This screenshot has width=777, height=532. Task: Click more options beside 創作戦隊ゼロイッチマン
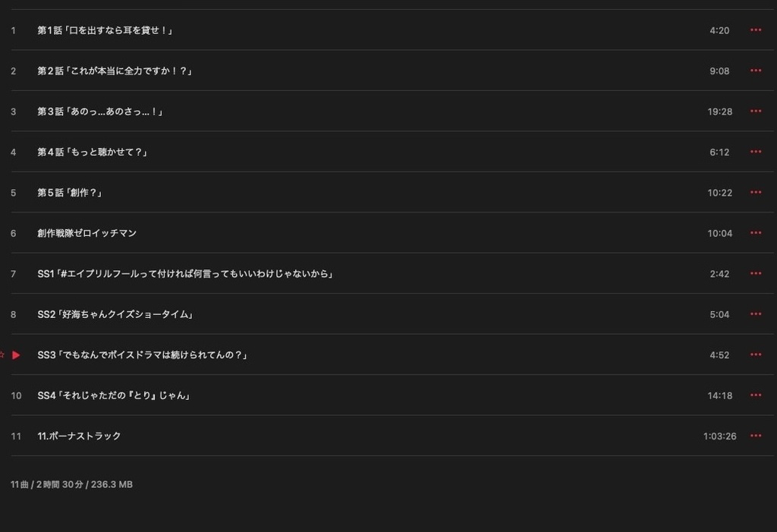[x=756, y=233]
